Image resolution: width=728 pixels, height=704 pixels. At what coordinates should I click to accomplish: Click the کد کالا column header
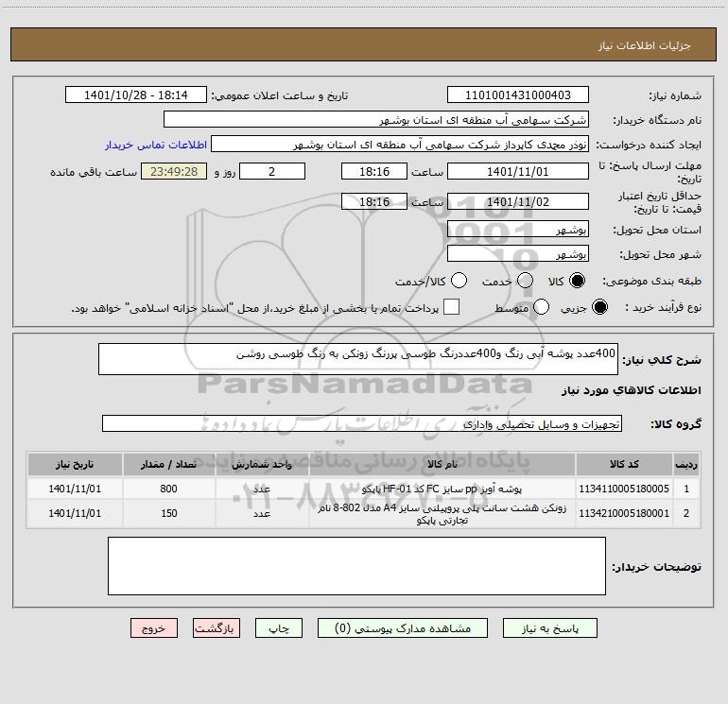pos(624,464)
